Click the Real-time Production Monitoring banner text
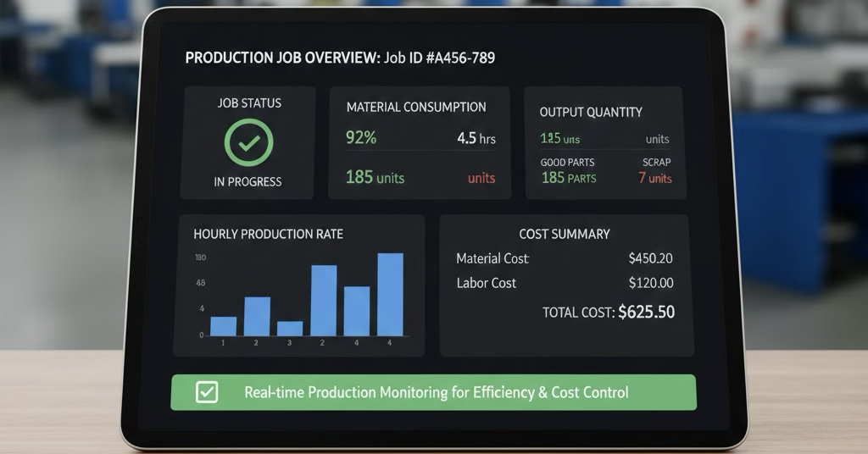Viewport: 868px width, 454px height. tap(436, 393)
